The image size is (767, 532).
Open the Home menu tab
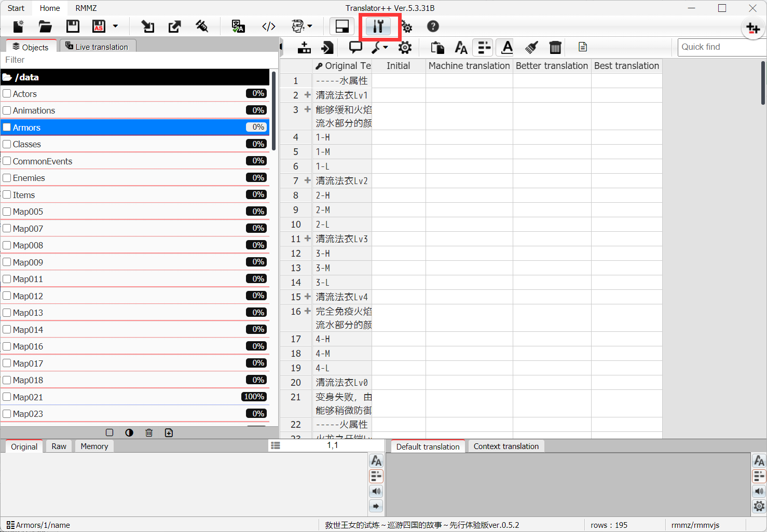[50, 8]
